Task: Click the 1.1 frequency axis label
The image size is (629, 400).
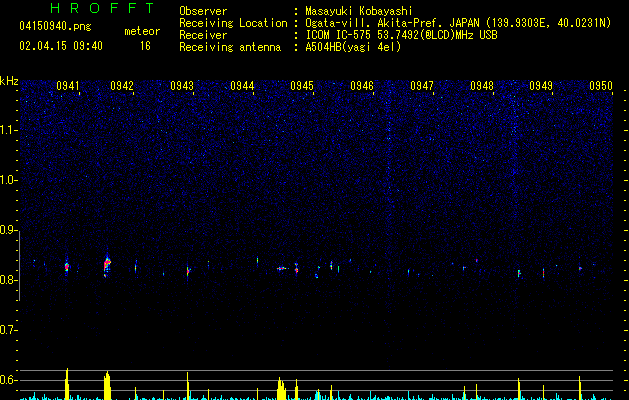Action: 9,130
